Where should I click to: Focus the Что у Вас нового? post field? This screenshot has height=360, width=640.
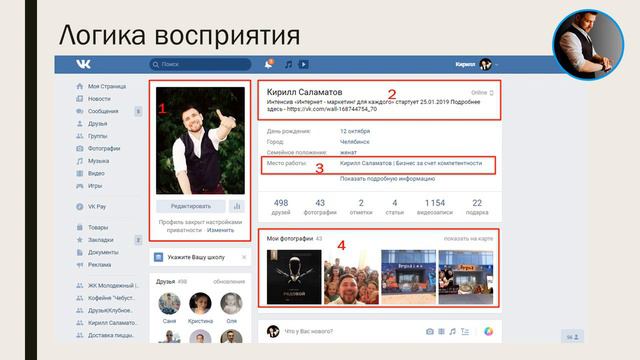pyautogui.click(x=309, y=331)
